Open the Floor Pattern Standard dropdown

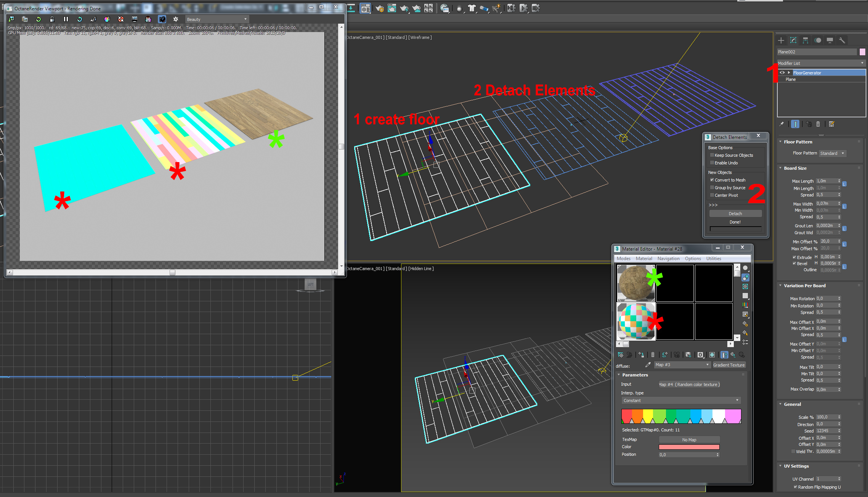(833, 153)
